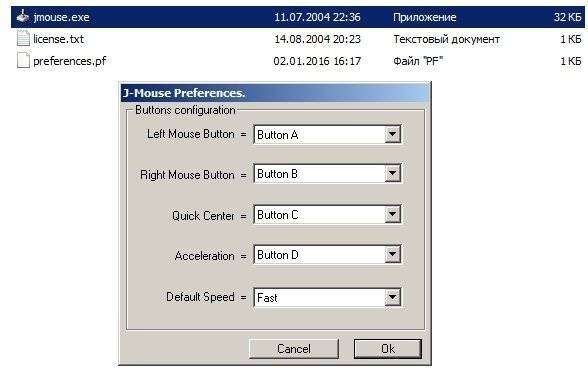The width and height of the screenshot is (588, 374).
Task: Click the J-Mouse Preferences title bar
Action: 276,93
